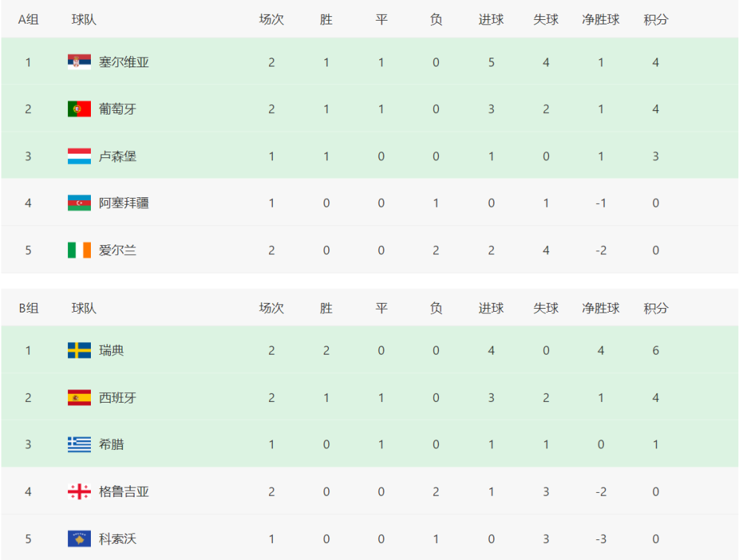Click the B组 净胜球 column header

click(x=600, y=309)
